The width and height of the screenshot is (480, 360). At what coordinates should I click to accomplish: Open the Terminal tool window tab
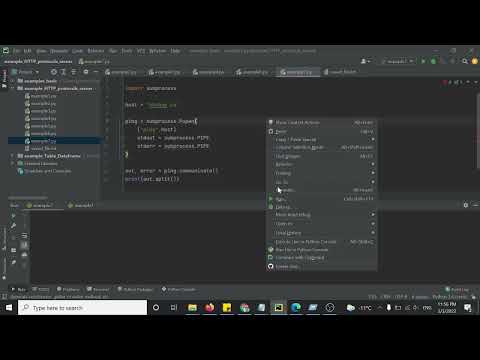(98, 289)
